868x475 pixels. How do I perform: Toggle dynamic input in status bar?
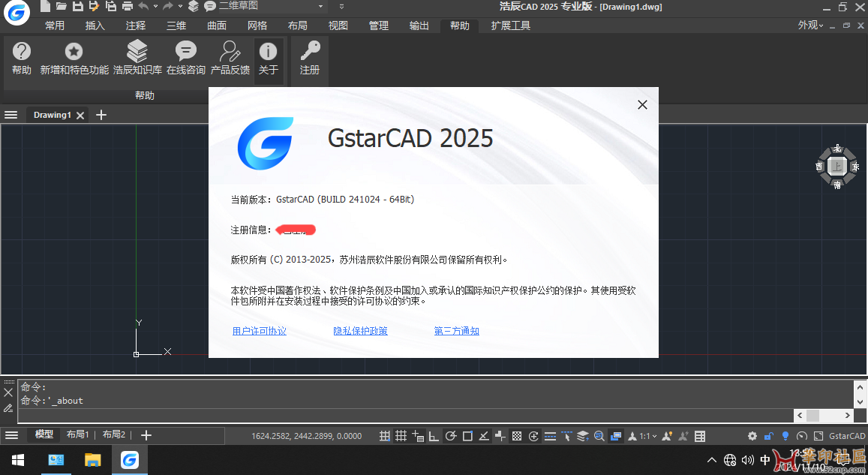click(x=418, y=436)
